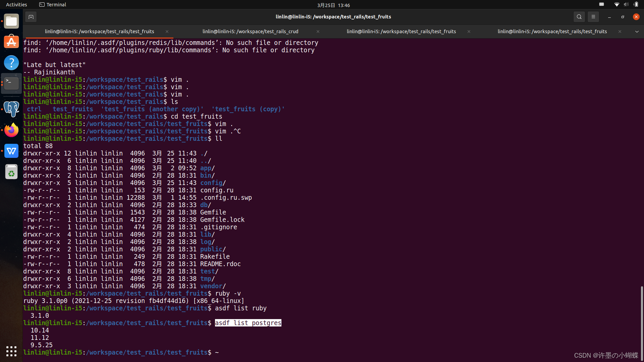
Task: Open the Trash in dock
Action: pos(11,172)
